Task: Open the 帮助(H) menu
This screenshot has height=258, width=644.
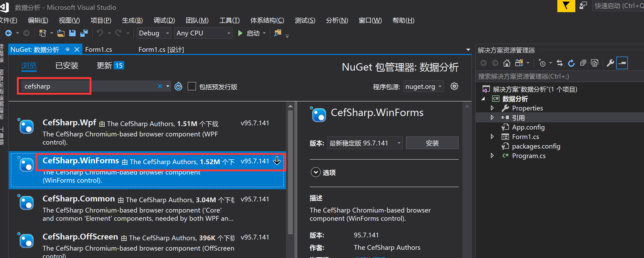Action: pos(403,20)
